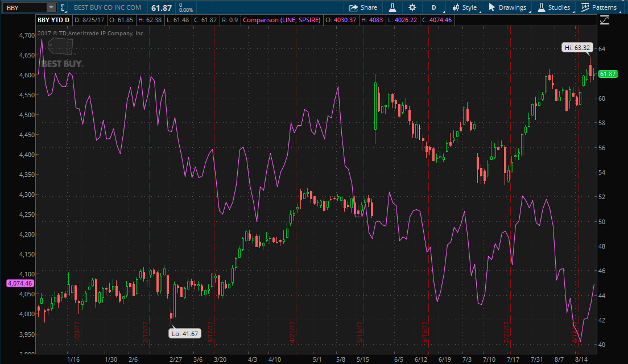Click the D: 8/25/17 date readout
This screenshot has height=364, width=628.
[x=89, y=20]
